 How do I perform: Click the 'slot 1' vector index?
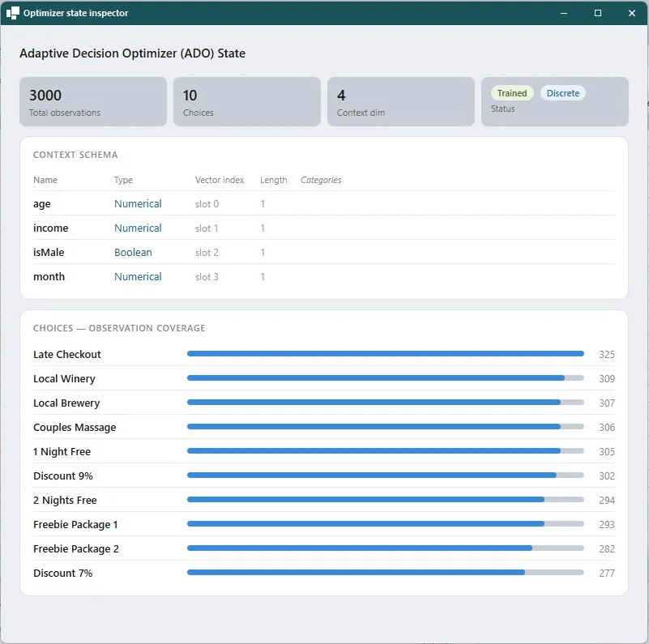[207, 228]
